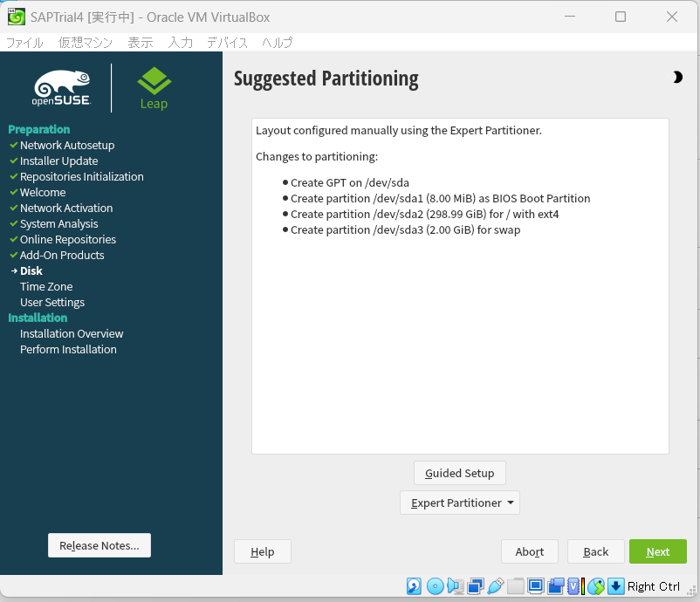Click the shared folders status icon
Viewport: 700px width, 602px height.
(x=515, y=586)
